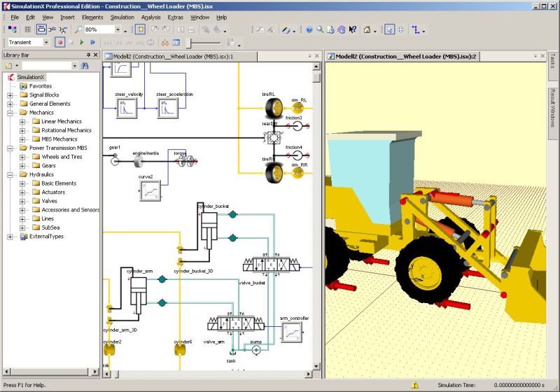This screenshot has height=392, width=560.
Task: Click the result window icon beside binoculars
Action: tap(176, 43)
